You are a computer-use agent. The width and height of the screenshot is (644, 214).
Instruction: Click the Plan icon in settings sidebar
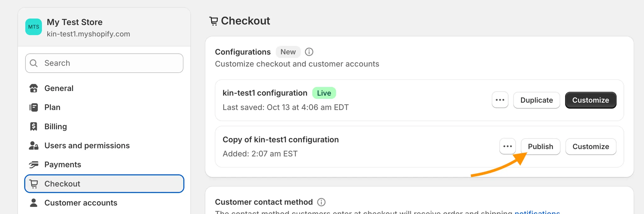(x=34, y=108)
